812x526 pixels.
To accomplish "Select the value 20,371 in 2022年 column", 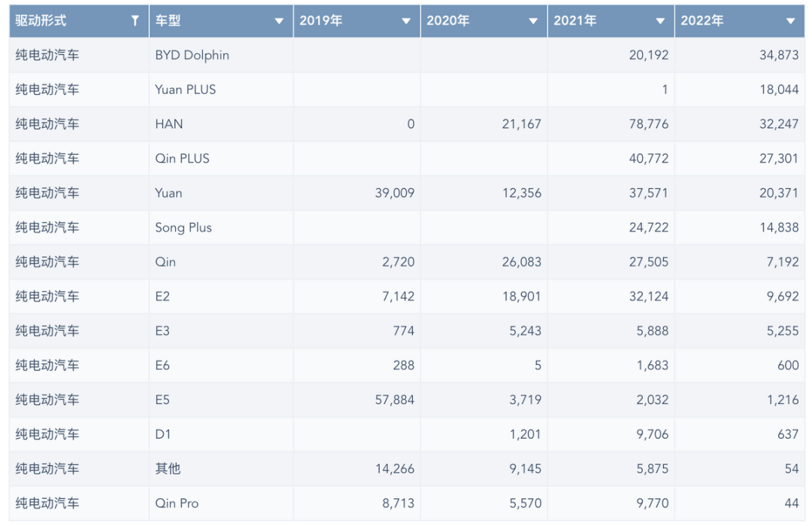I will click(779, 193).
